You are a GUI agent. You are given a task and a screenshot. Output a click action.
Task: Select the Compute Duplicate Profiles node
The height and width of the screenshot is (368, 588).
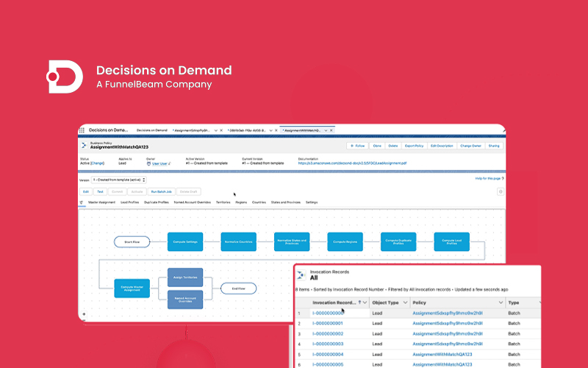click(398, 242)
